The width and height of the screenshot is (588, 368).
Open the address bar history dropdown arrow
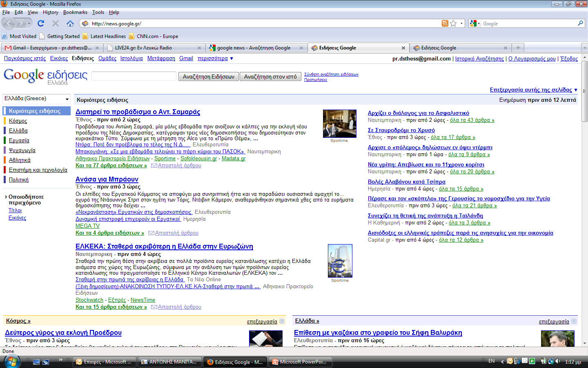[x=462, y=24]
